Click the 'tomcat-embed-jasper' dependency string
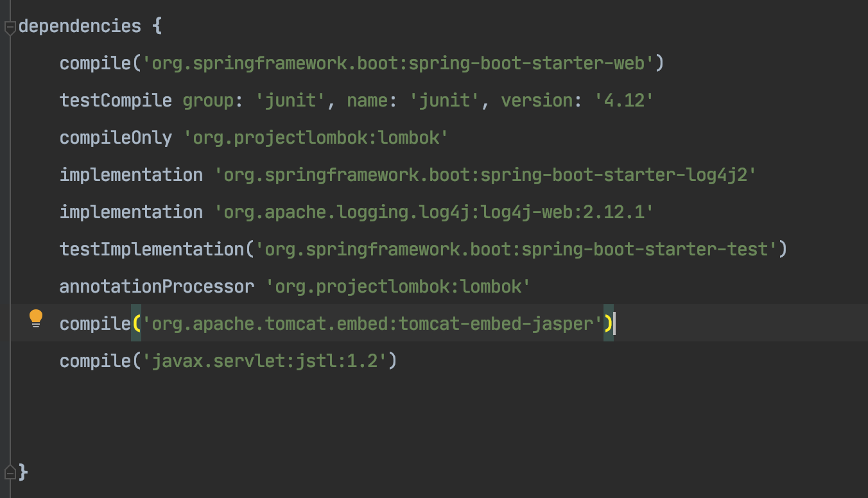 tap(372, 323)
